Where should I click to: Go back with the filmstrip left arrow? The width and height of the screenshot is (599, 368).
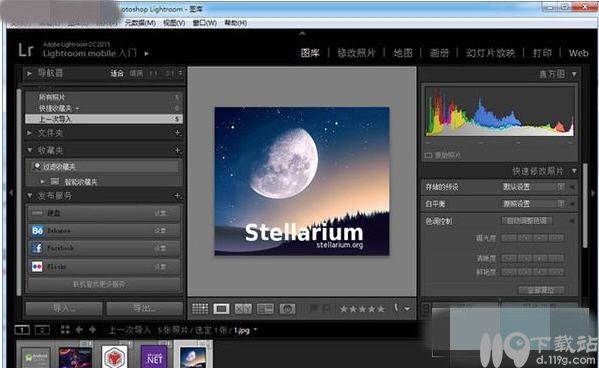click(x=79, y=329)
